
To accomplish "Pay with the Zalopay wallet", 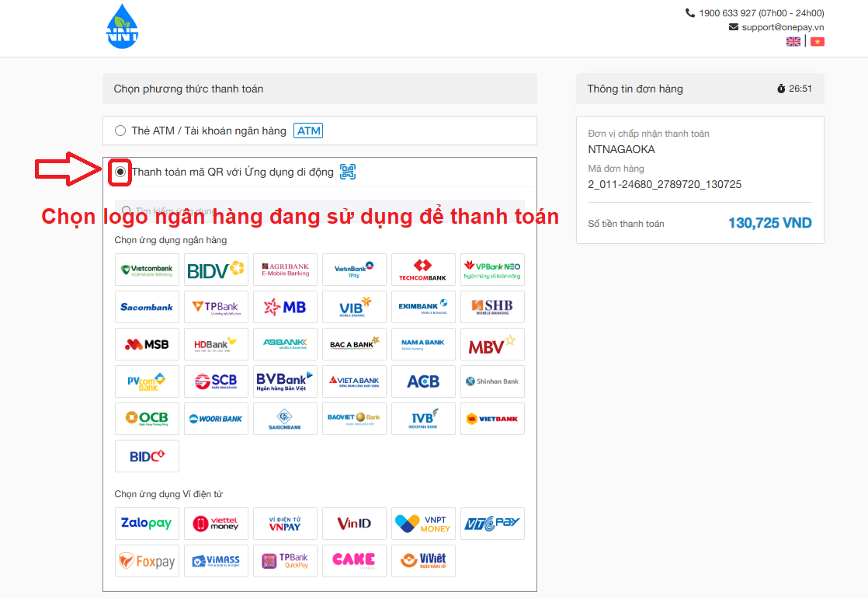I will pyautogui.click(x=147, y=524).
